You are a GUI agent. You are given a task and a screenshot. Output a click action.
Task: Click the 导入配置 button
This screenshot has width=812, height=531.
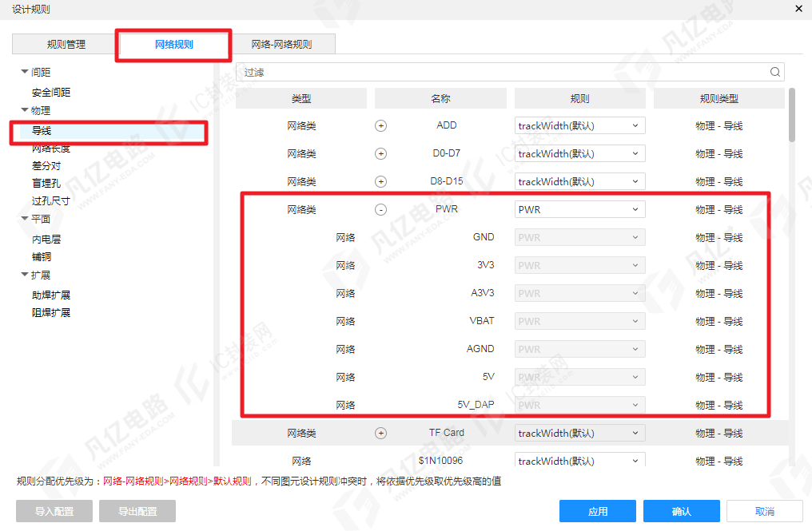54,511
